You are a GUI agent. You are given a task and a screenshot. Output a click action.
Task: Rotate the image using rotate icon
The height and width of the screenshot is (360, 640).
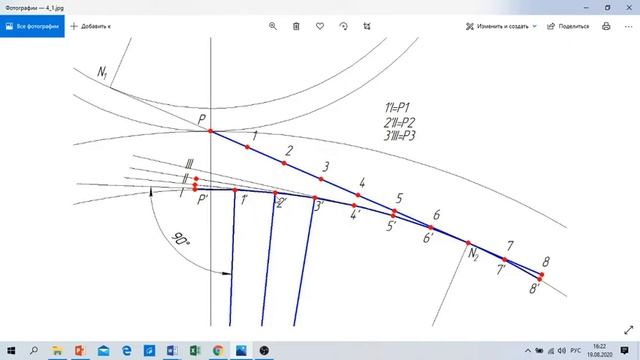pos(343,26)
